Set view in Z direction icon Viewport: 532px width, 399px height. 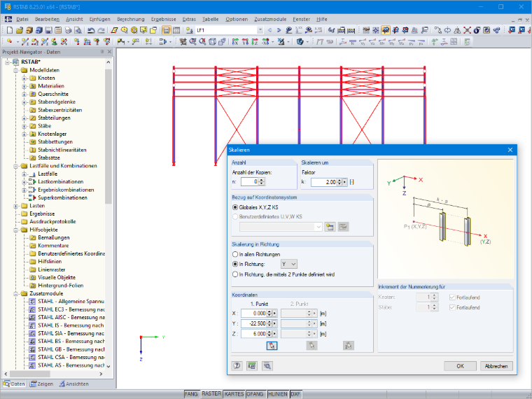[255, 42]
